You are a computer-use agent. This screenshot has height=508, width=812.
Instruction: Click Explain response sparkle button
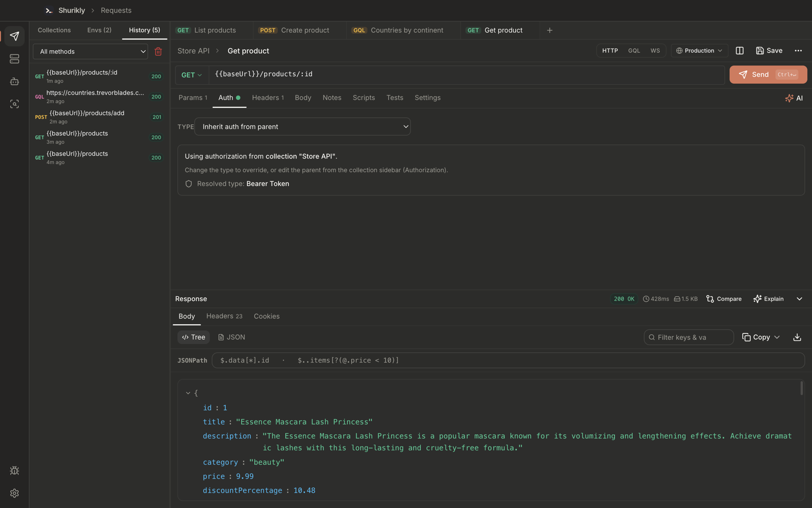(768, 299)
